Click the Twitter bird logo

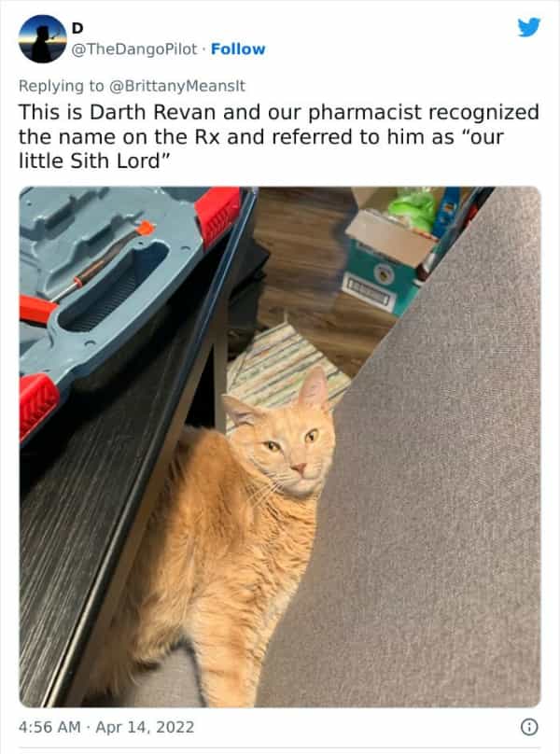[529, 27]
